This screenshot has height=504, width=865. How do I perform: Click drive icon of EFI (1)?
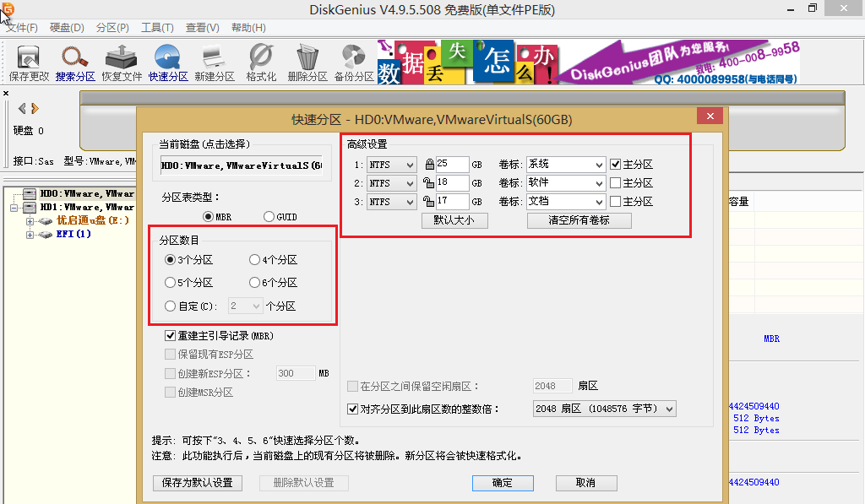click(46, 235)
